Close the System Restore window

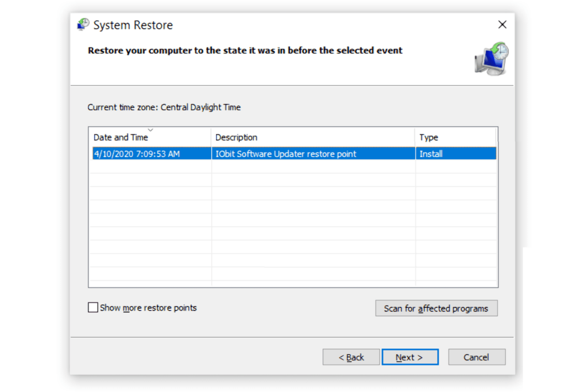point(502,25)
